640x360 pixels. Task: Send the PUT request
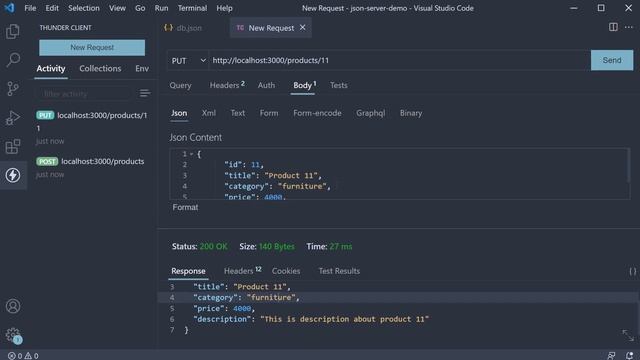pos(612,60)
